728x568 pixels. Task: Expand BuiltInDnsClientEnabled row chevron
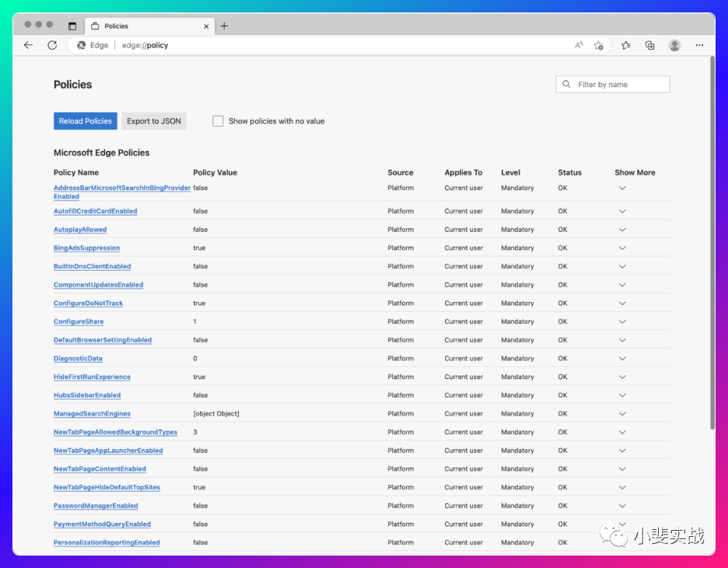[622, 266]
